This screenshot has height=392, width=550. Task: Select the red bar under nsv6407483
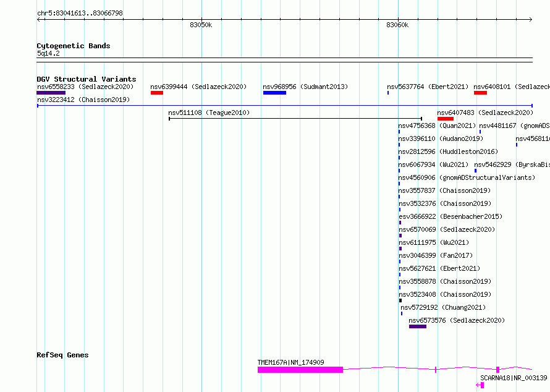pyautogui.click(x=446, y=119)
